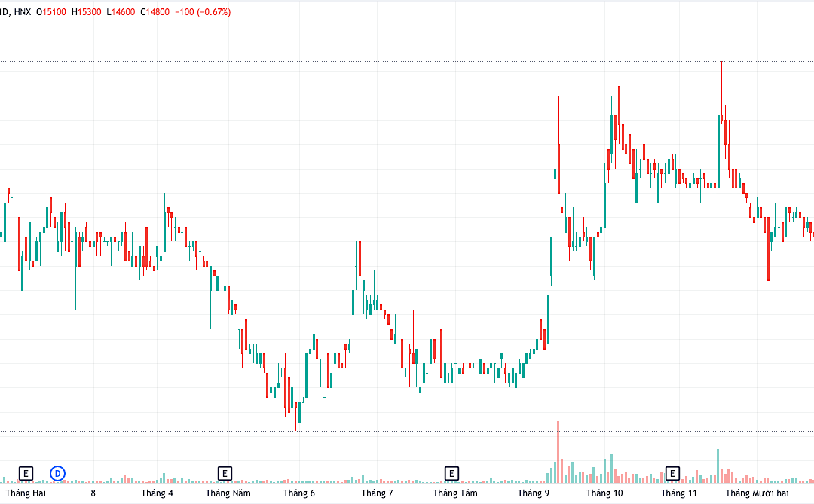Click the Tháng 4 time axis label
814x504 pixels.
point(157,493)
